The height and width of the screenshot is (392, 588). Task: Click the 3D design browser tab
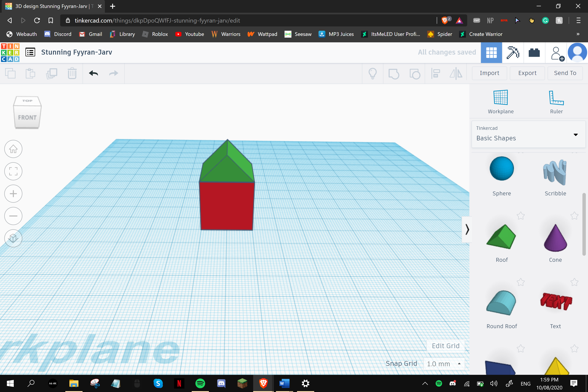click(53, 6)
